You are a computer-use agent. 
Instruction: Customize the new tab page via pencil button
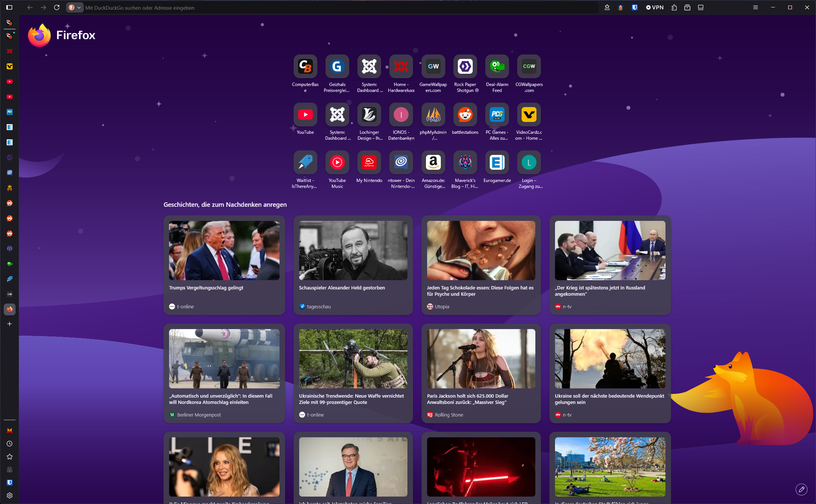(801, 490)
